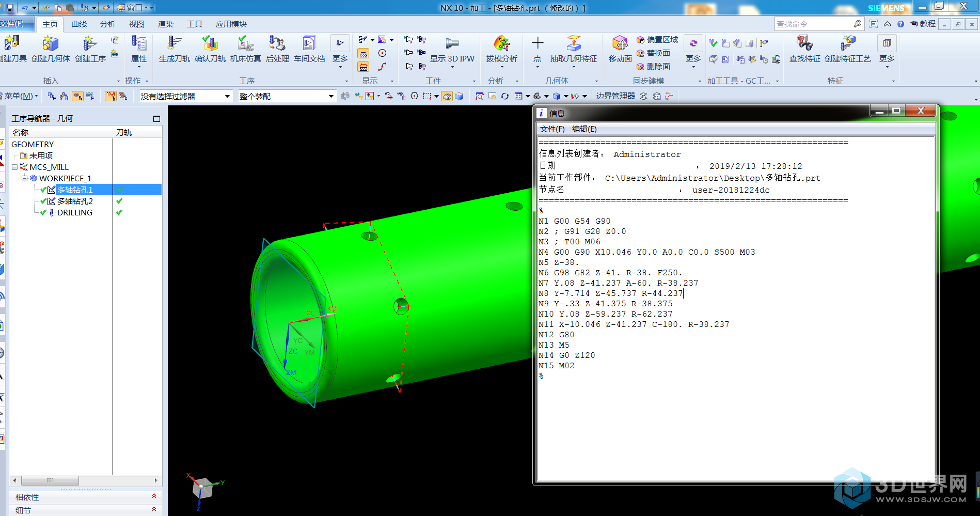Viewport: 980px width, 516px height.
Task: Toggle the highlighted tool path icon beside 菜单 bar
Action: [110, 96]
